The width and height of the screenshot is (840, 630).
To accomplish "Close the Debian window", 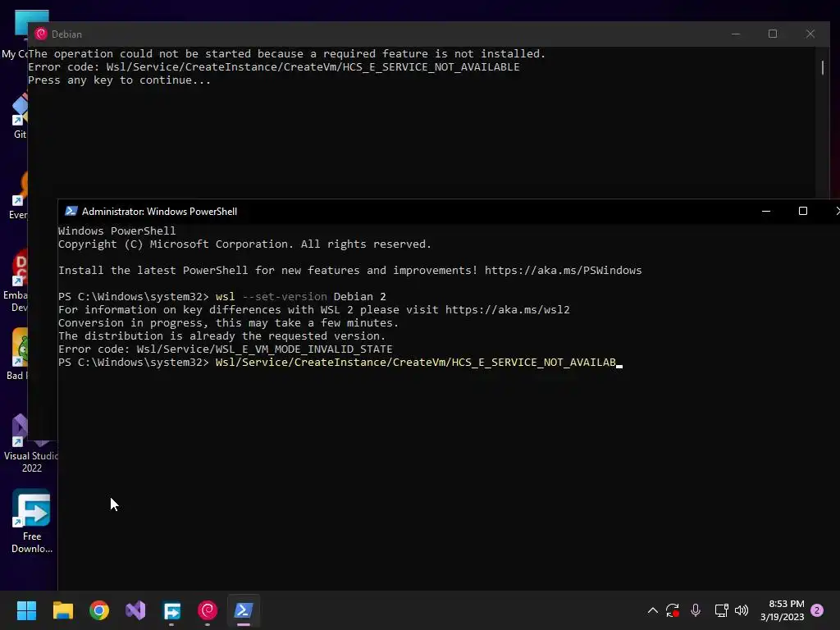I will [x=810, y=34].
